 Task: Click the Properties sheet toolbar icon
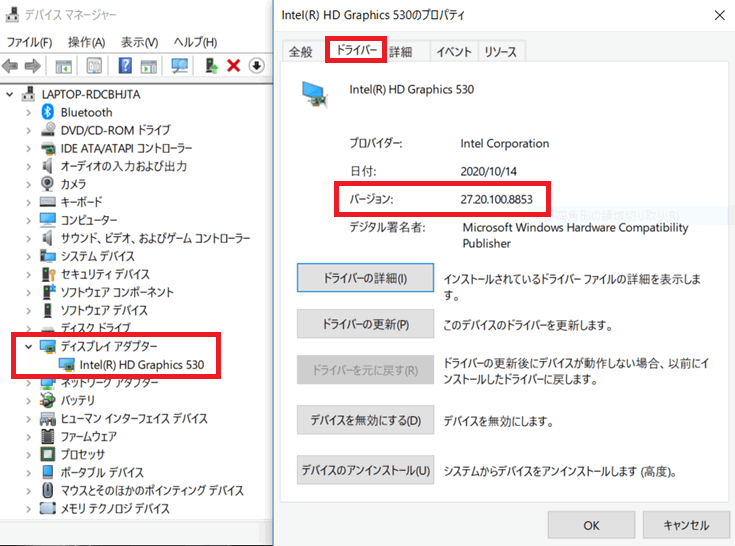[94, 66]
